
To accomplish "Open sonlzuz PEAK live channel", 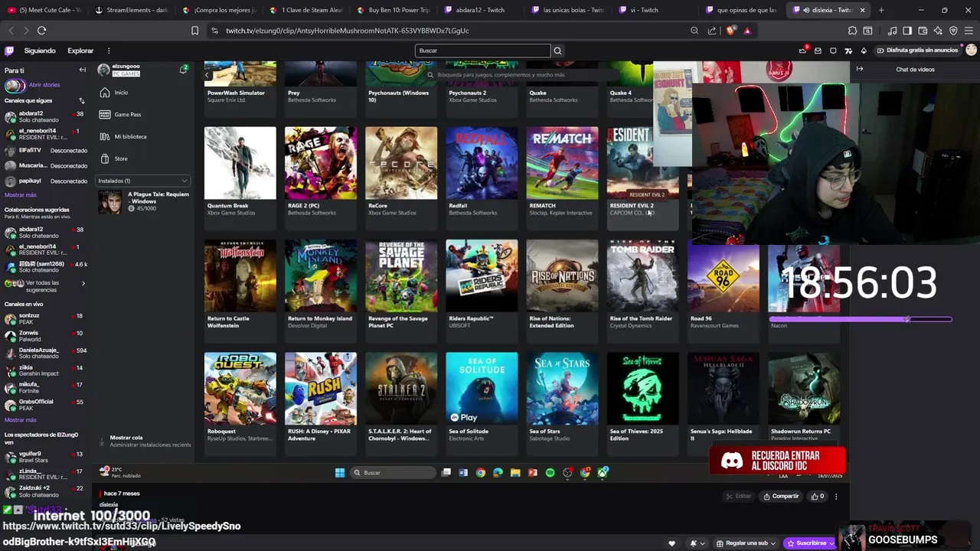I will pyautogui.click(x=44, y=318).
